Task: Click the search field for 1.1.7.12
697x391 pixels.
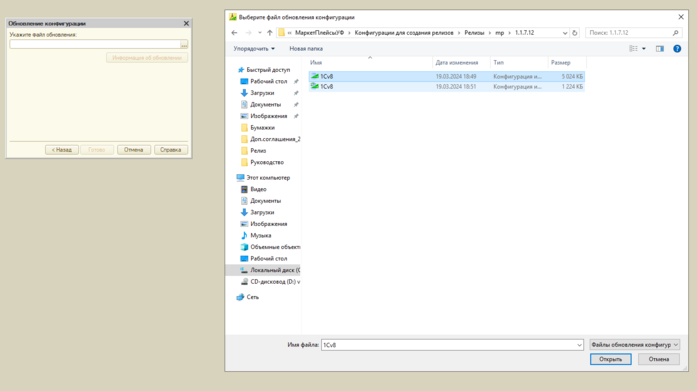Action: pos(628,33)
